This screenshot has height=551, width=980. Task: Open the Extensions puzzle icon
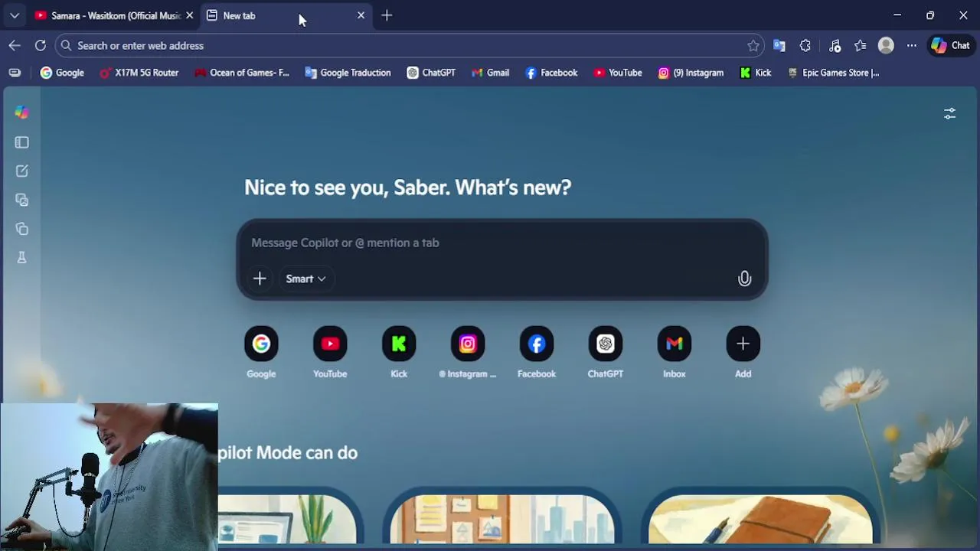click(x=805, y=46)
